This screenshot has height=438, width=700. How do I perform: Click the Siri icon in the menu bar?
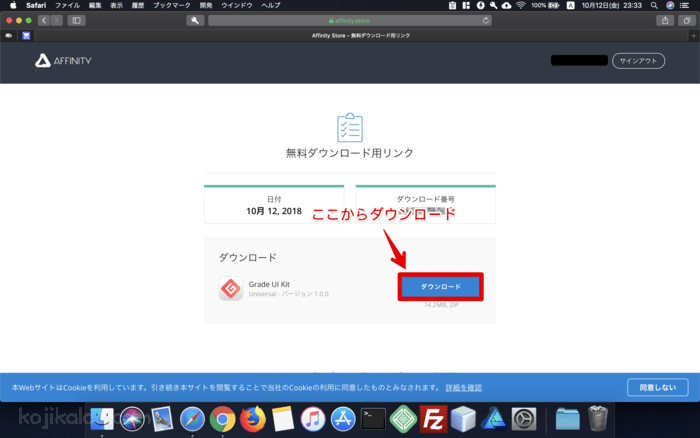(x=670, y=5)
